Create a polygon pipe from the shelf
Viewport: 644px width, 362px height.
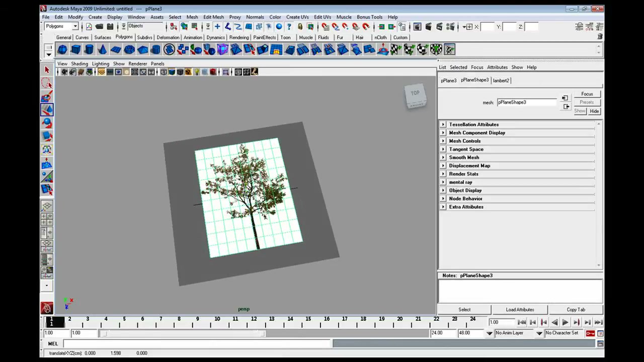point(156,49)
